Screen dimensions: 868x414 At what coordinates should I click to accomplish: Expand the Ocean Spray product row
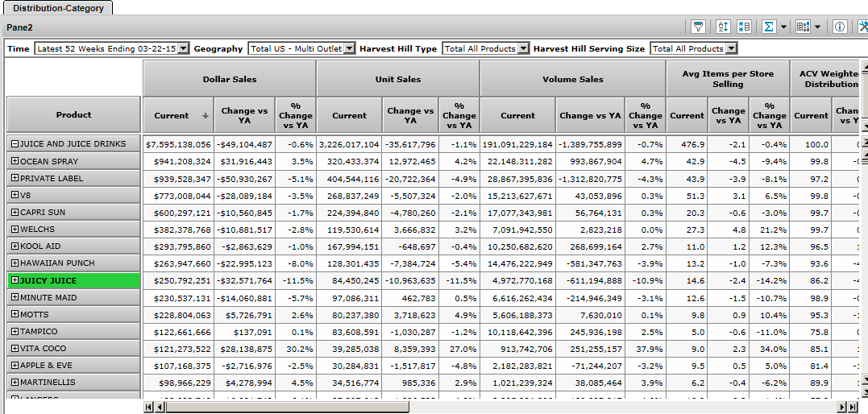(x=15, y=161)
